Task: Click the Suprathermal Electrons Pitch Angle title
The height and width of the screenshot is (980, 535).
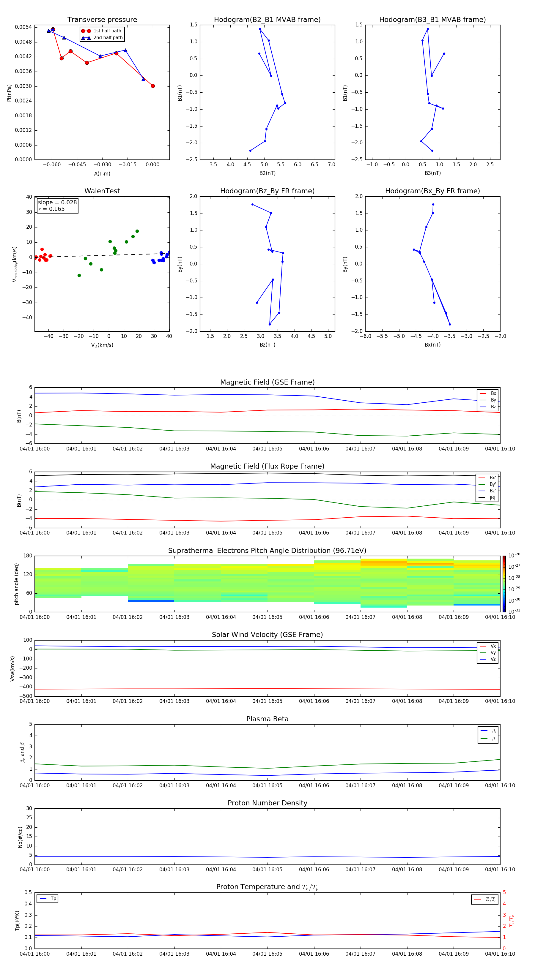Action: coord(267,551)
